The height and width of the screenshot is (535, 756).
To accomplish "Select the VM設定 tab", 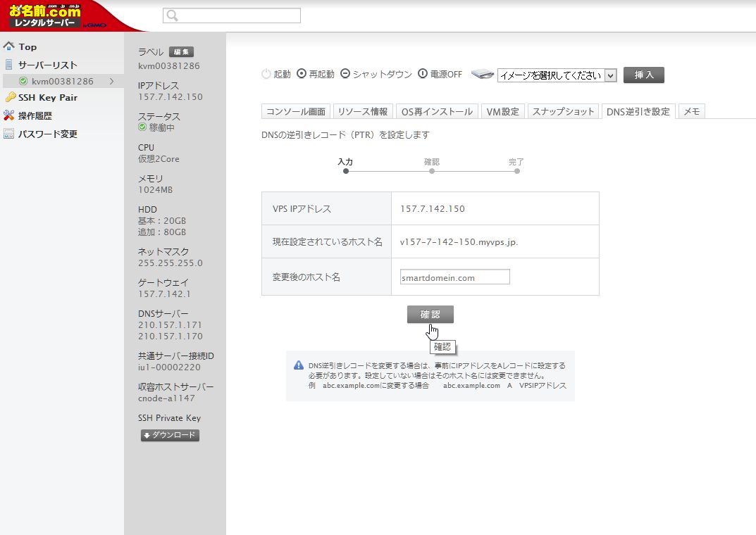I will click(x=502, y=111).
